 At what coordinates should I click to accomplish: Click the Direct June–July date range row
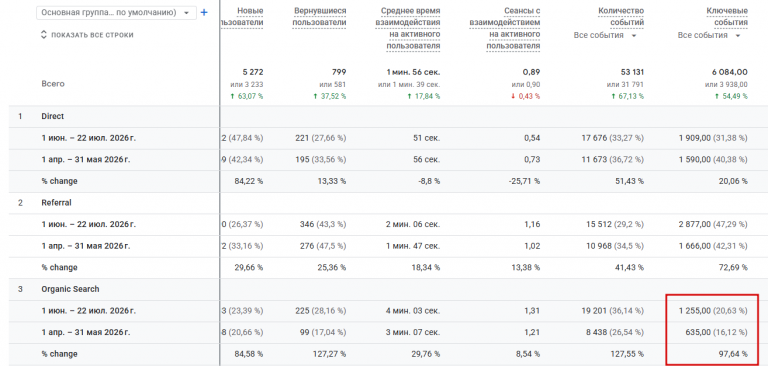coord(89,138)
